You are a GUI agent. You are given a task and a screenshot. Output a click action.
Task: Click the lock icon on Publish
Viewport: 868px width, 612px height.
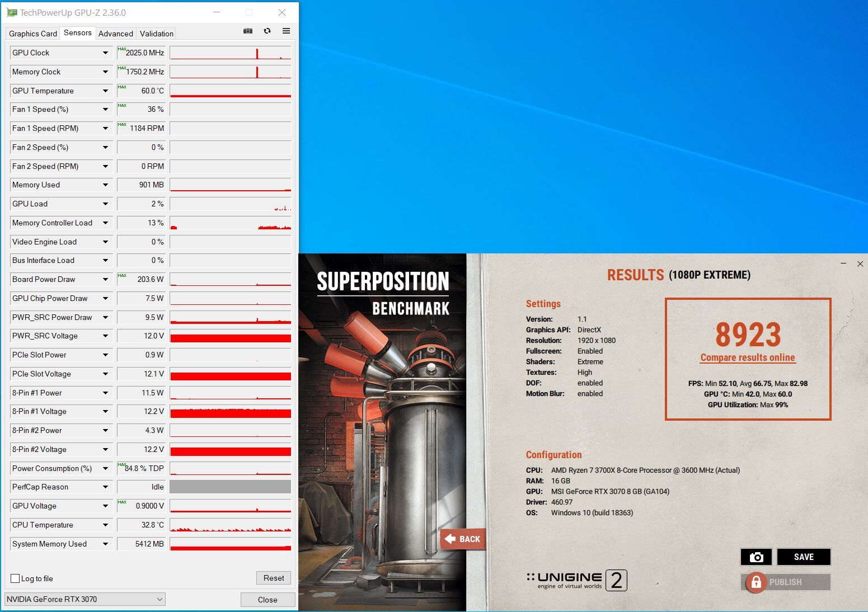756,582
